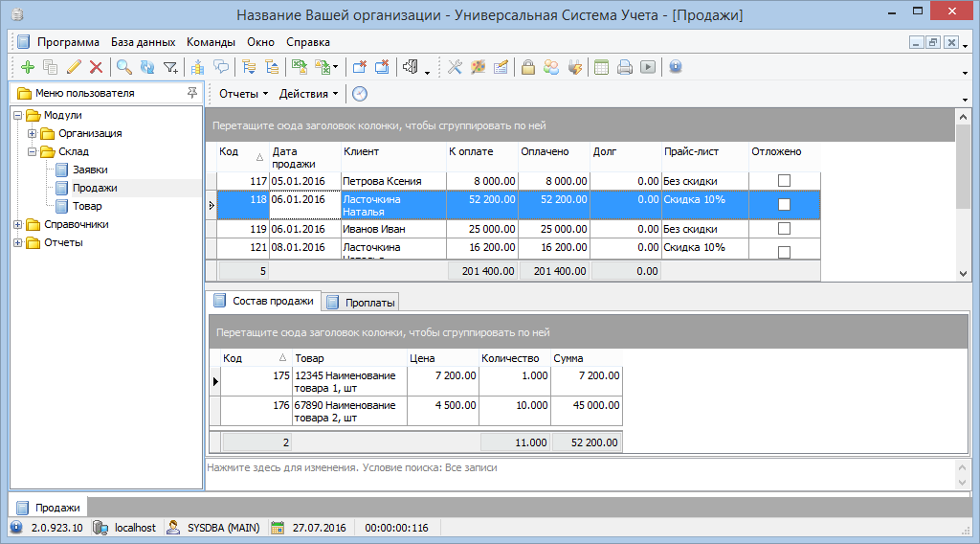This screenshot has width=980, height=544.
Task: Toggle Отложено checkbox for Петрова Ксения
Action: 784,180
